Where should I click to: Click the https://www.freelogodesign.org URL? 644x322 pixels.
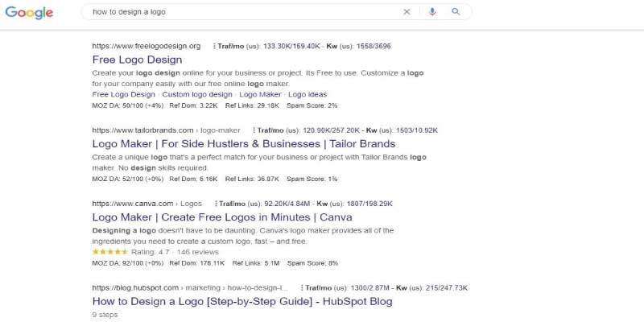pyautogui.click(x=147, y=46)
